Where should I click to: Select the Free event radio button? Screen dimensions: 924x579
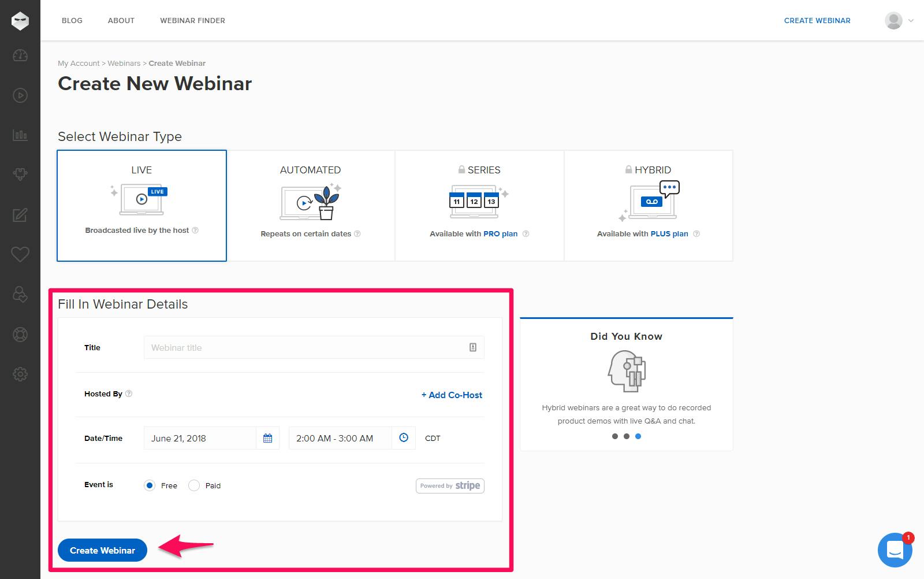click(150, 485)
